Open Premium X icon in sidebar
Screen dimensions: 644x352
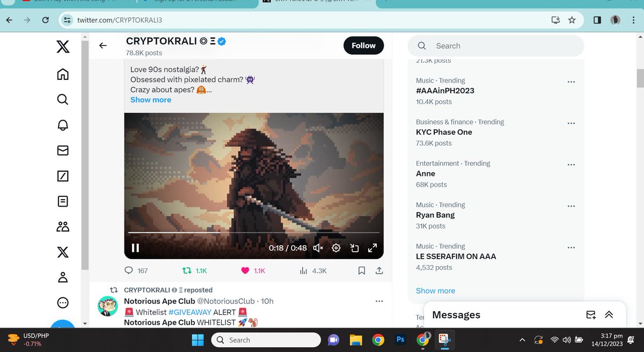(x=63, y=252)
